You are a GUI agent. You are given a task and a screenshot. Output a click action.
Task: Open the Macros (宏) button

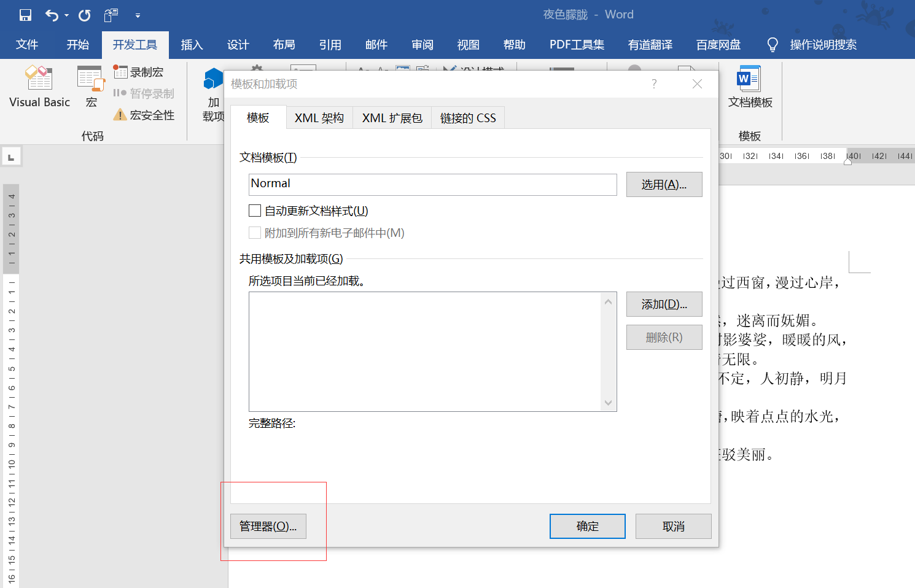(x=91, y=87)
